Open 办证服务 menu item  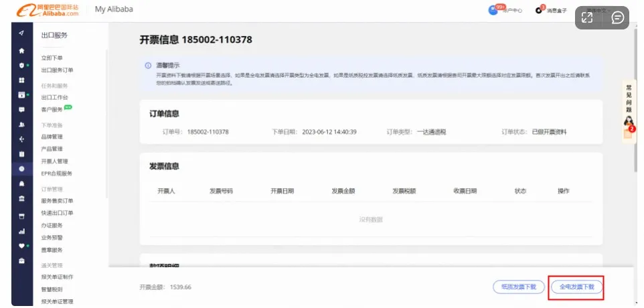(x=52, y=226)
